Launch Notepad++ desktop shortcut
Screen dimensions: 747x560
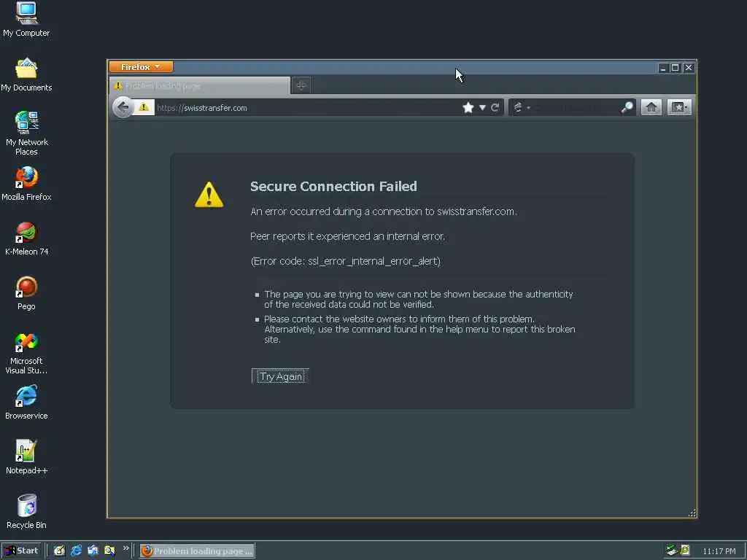pyautogui.click(x=26, y=457)
